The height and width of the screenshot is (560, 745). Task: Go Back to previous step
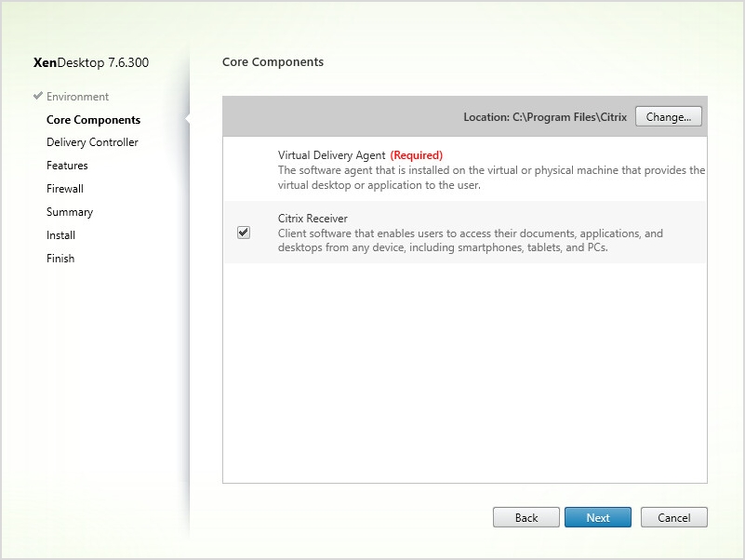[x=526, y=517]
